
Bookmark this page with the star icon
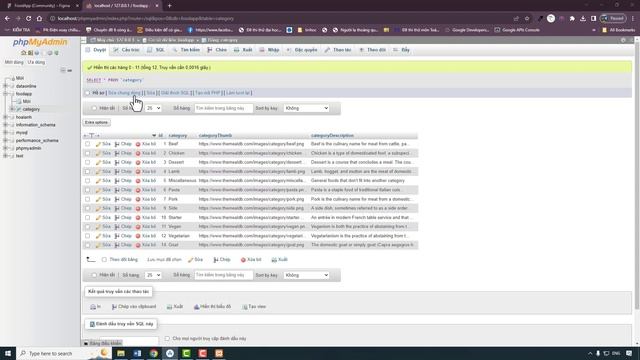[527, 18]
